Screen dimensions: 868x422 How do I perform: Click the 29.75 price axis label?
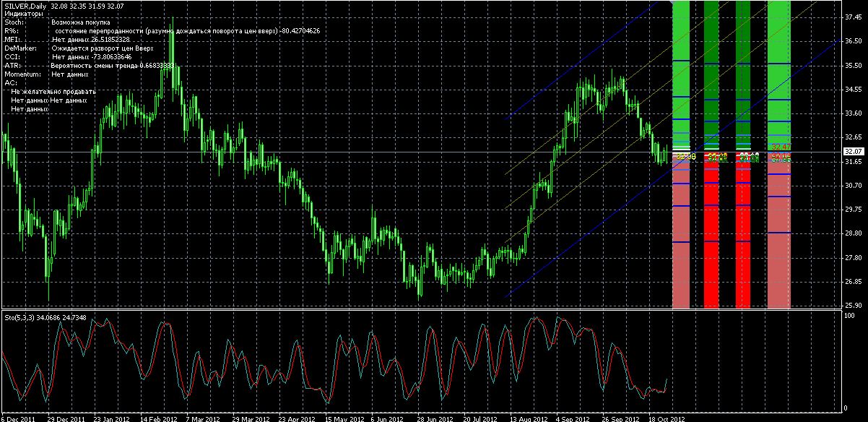pyautogui.click(x=852, y=210)
